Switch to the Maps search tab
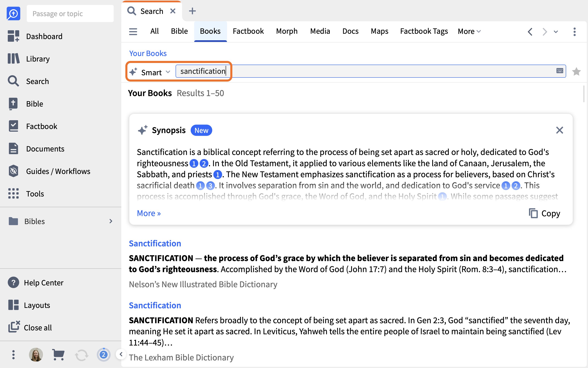Viewport: 588px width, 368px height. [x=380, y=31]
